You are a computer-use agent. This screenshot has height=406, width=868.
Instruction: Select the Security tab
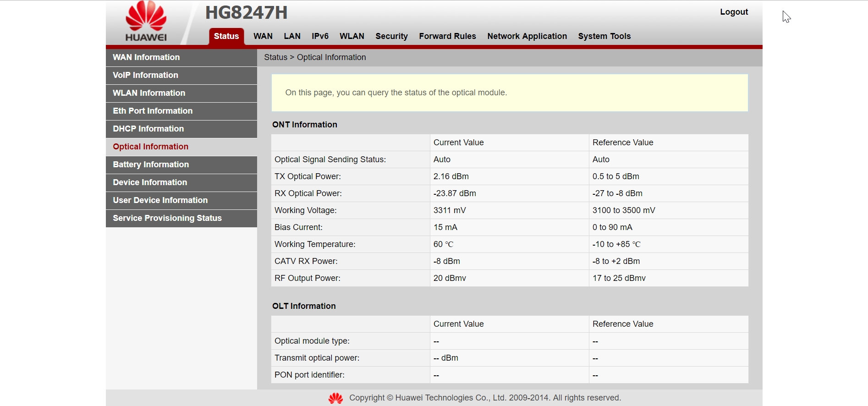coord(391,36)
